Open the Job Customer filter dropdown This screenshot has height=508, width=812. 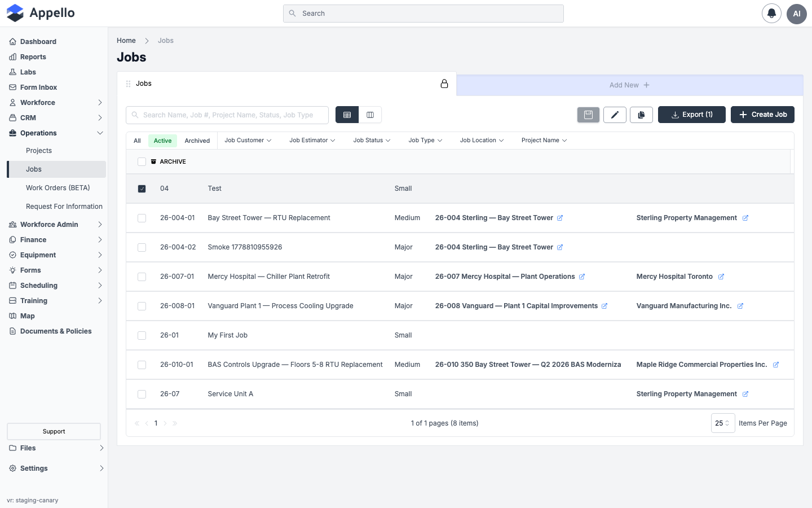coord(248,141)
